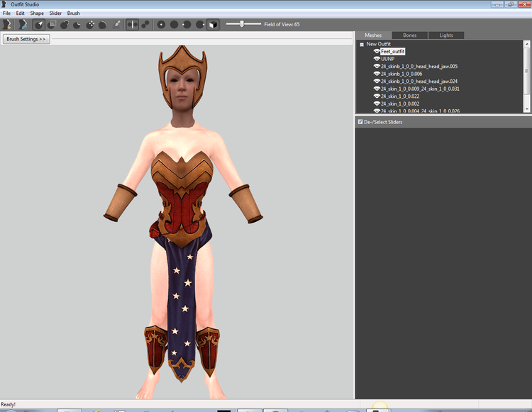532x412 pixels.
Task: Click the New Project icon with star
Action: (7, 24)
